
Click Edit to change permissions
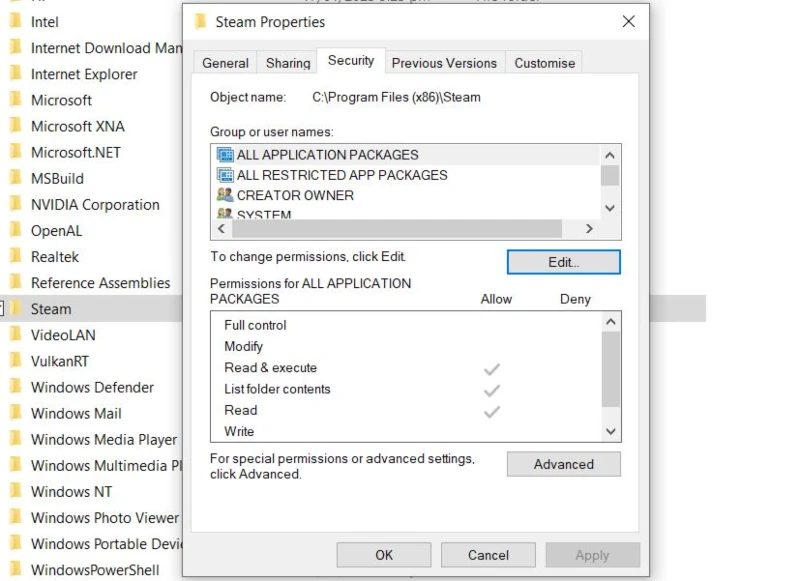click(563, 261)
